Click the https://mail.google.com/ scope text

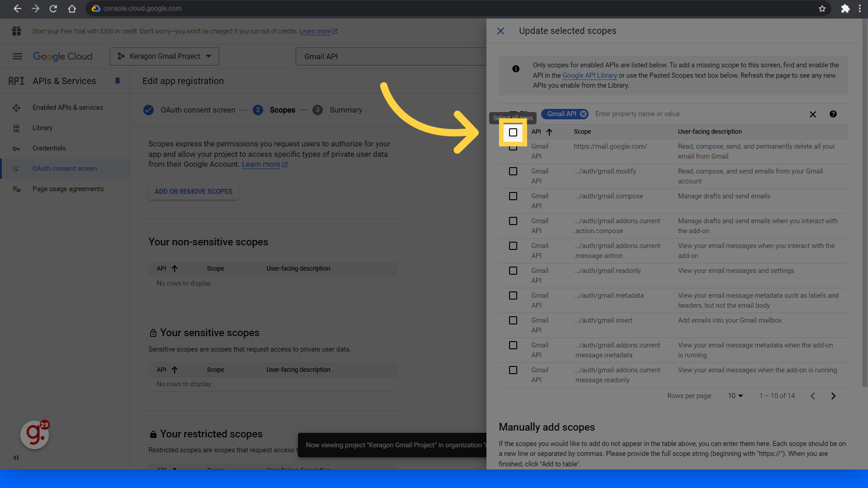(610, 146)
